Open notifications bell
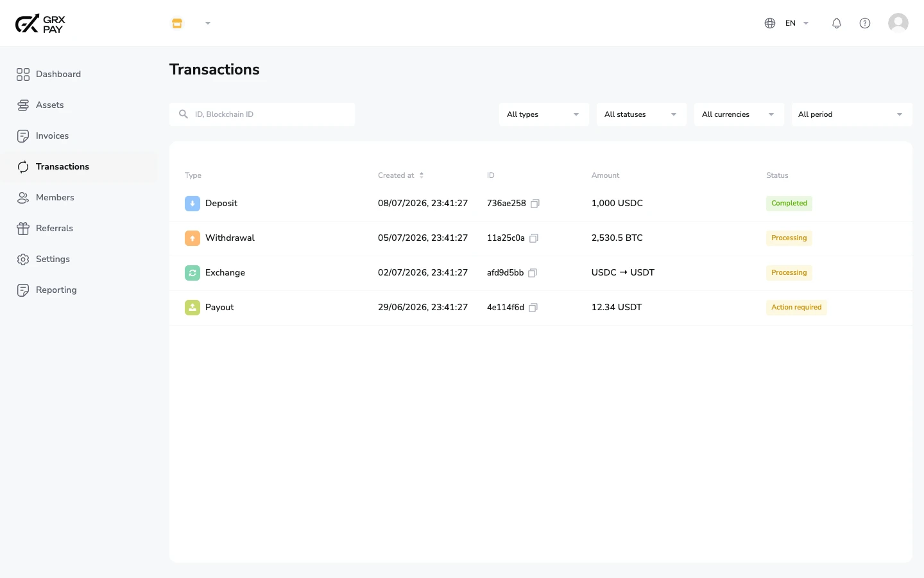Image resolution: width=924 pixels, height=578 pixels. [837, 23]
